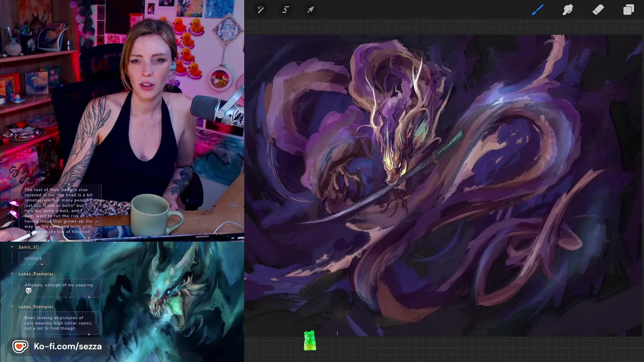The image size is (644, 362).
Task: Open the Layers panel
Action: coord(628,10)
